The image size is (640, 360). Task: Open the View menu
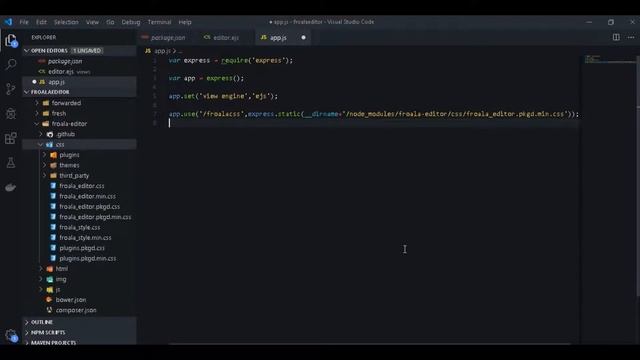point(92,22)
